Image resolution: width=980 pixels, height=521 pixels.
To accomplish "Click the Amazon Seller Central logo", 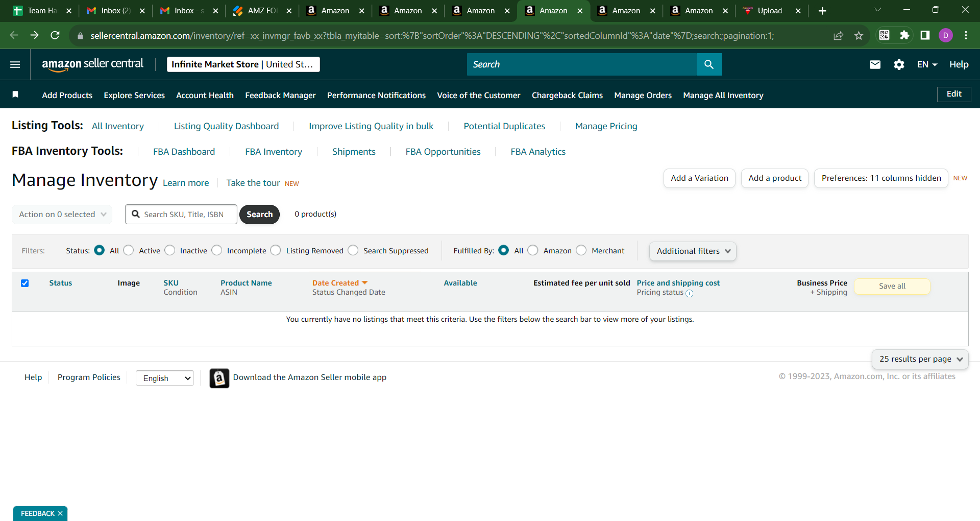I will [x=92, y=64].
